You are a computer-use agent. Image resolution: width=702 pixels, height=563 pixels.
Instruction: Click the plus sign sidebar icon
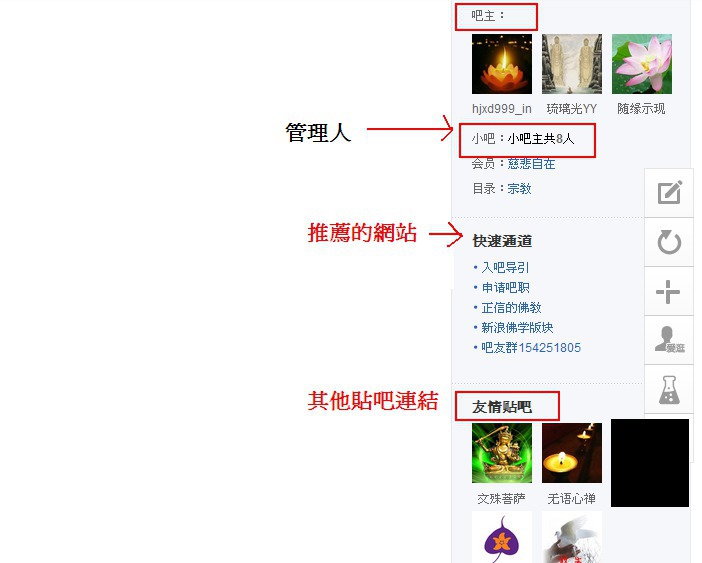[668, 292]
